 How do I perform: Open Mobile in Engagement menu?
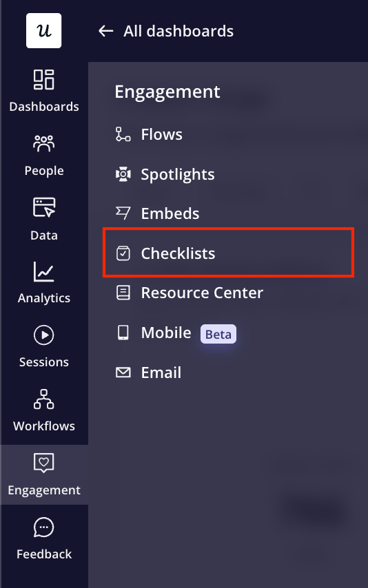[166, 333]
